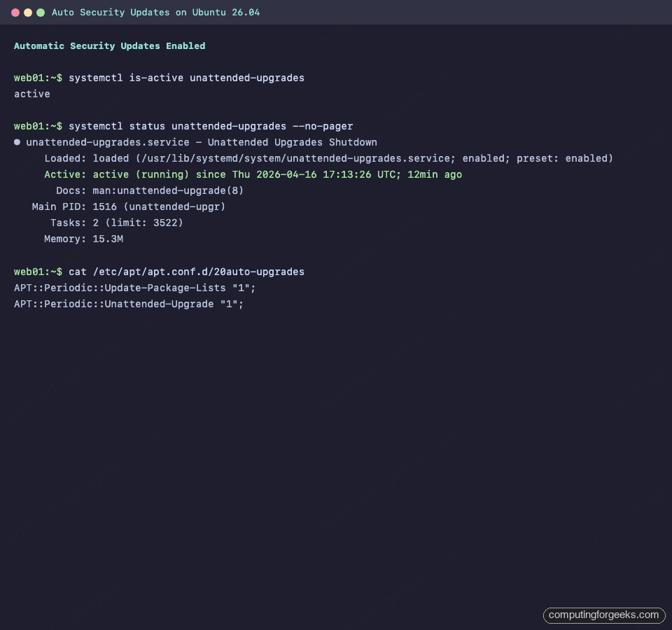Image resolution: width=672 pixels, height=630 pixels.
Task: Click the 'Tasks: 2 (limit: 3522)' line
Action: tap(116, 223)
